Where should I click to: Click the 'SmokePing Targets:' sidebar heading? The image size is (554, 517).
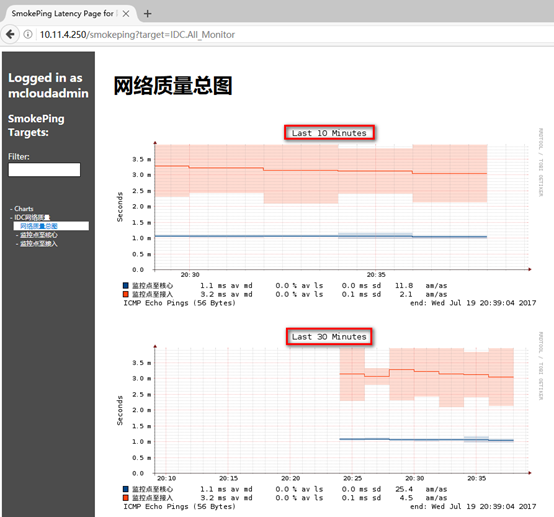coord(36,125)
